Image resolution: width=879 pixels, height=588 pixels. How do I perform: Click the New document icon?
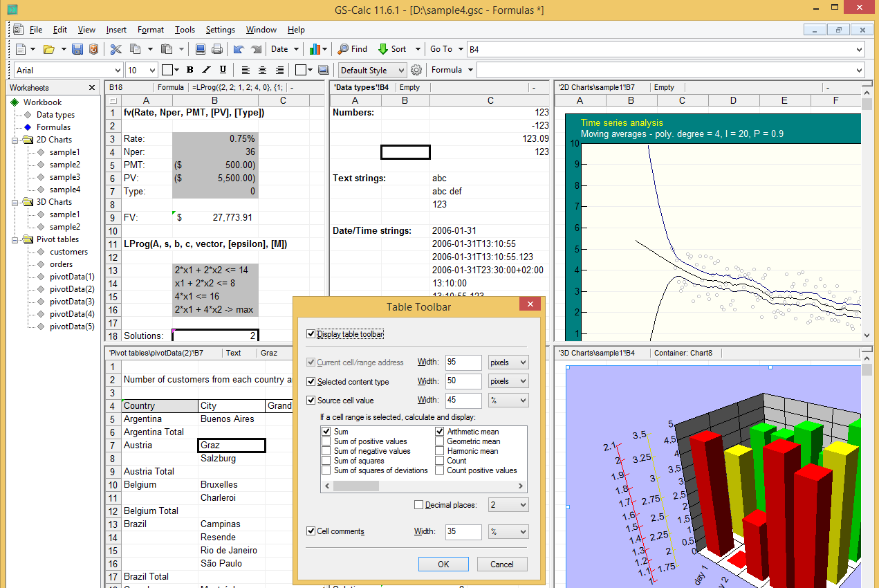(21, 49)
